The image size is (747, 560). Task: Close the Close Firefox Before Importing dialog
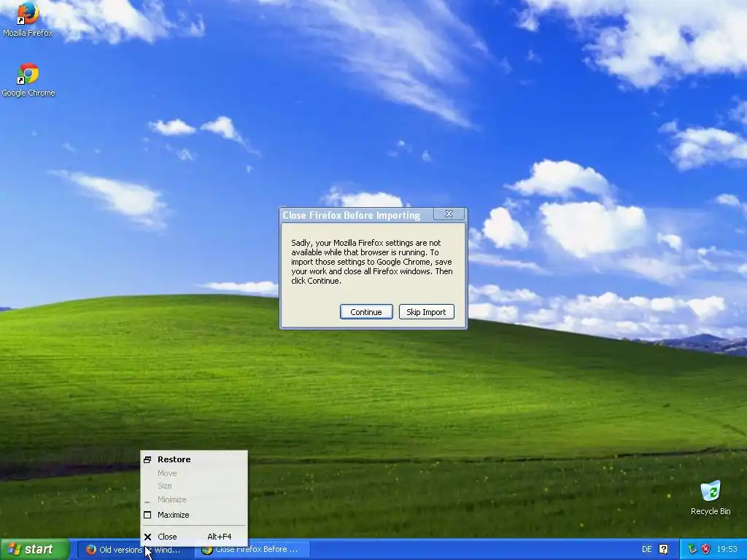tap(449, 214)
